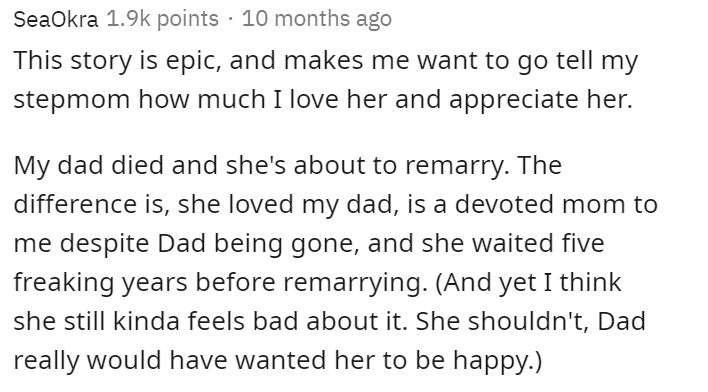Click the word kinda

pos(146,322)
